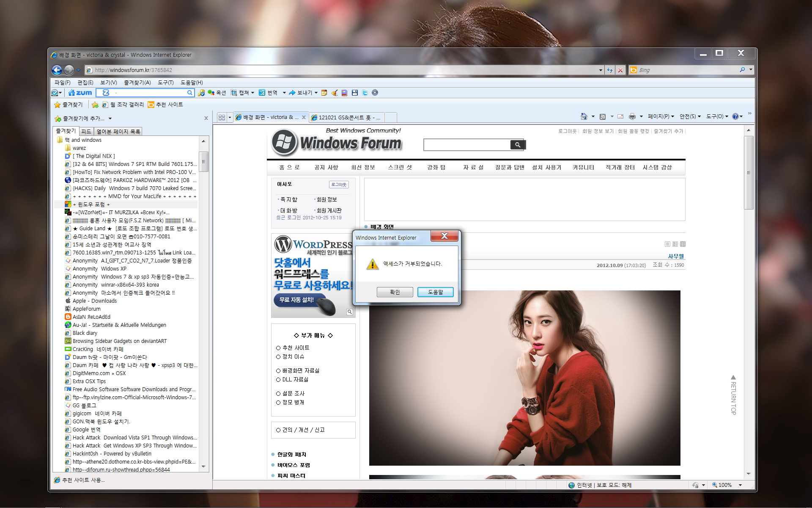This screenshot has height=508, width=812.
Task: Stop loading with the red X icon
Action: (620, 70)
